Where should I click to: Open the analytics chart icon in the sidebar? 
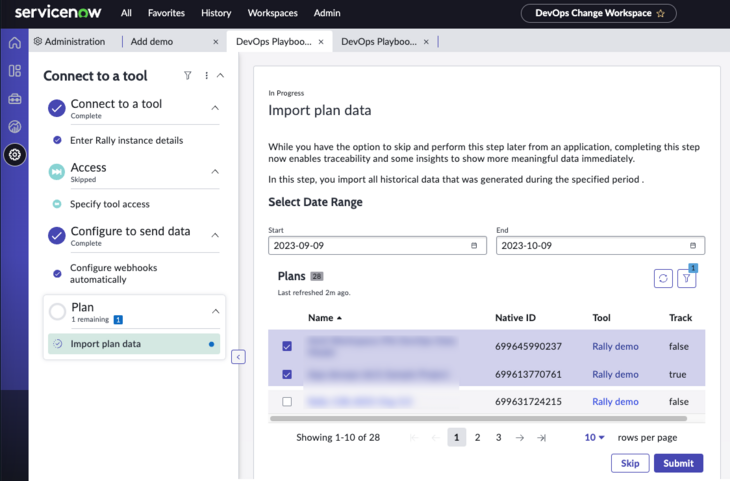click(x=14, y=126)
